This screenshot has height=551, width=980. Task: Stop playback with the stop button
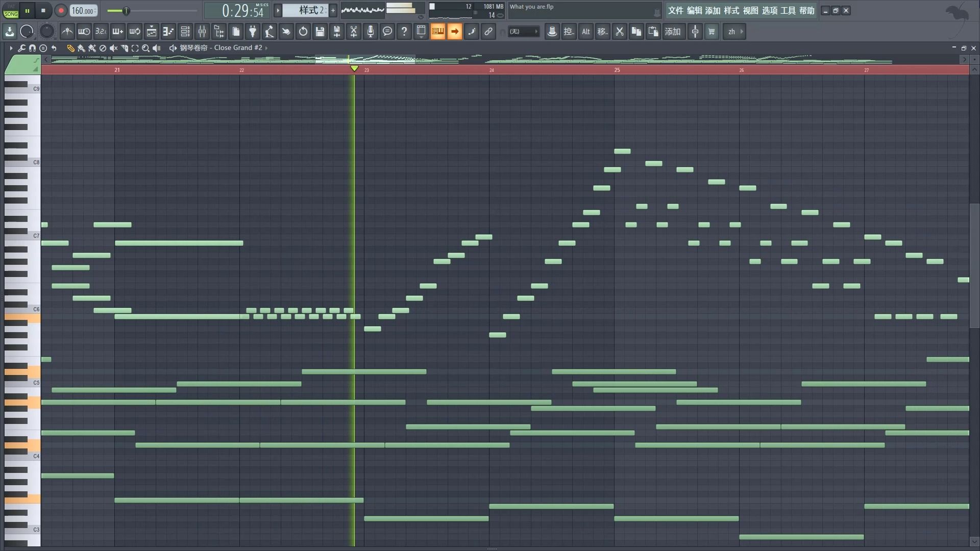(x=43, y=10)
